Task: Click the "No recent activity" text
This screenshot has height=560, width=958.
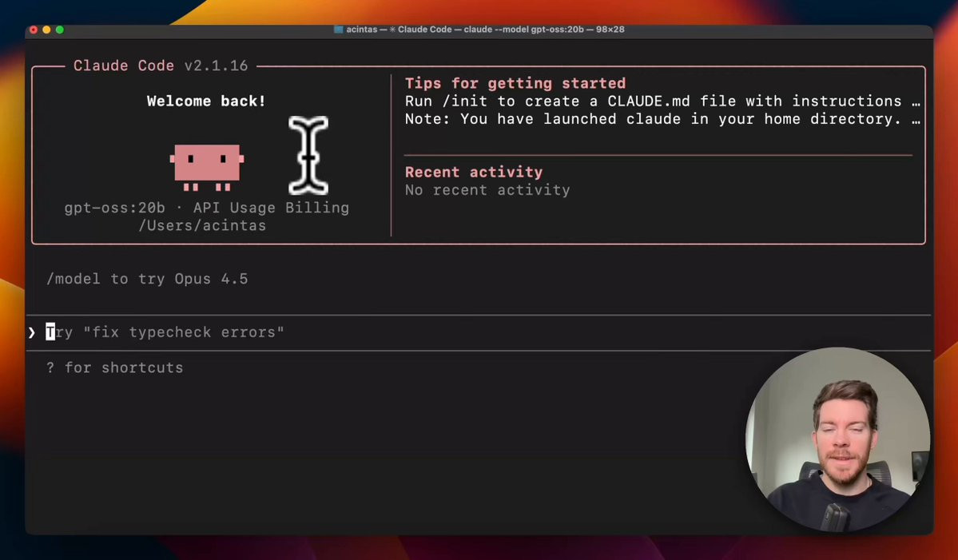Action: tap(487, 190)
